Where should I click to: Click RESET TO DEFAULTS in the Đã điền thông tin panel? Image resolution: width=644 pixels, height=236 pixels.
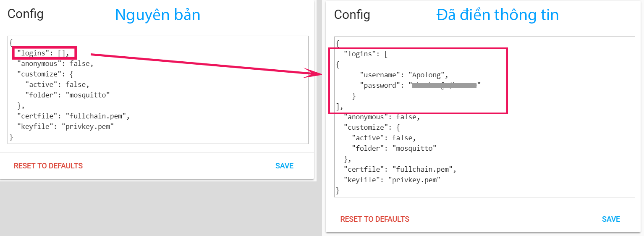point(374,219)
